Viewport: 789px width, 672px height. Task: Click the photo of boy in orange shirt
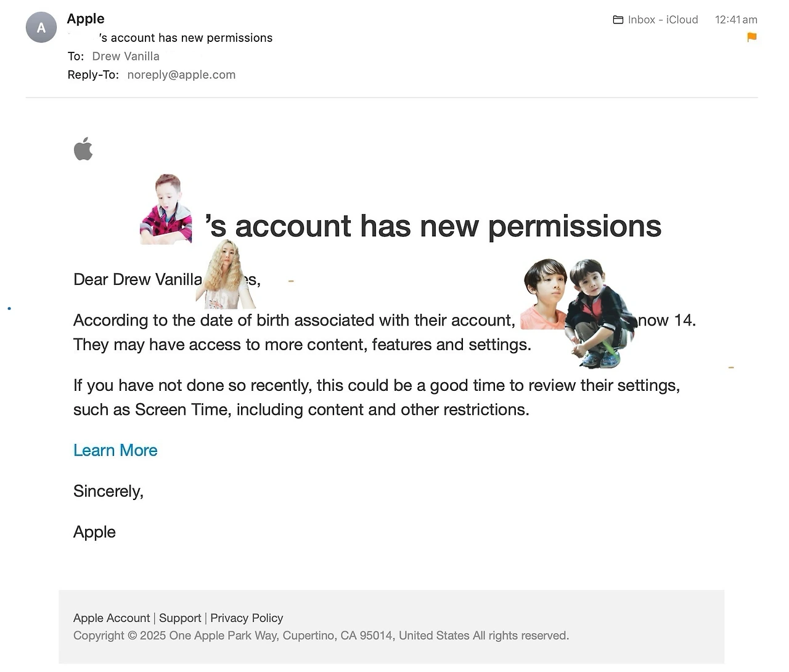coord(544,294)
